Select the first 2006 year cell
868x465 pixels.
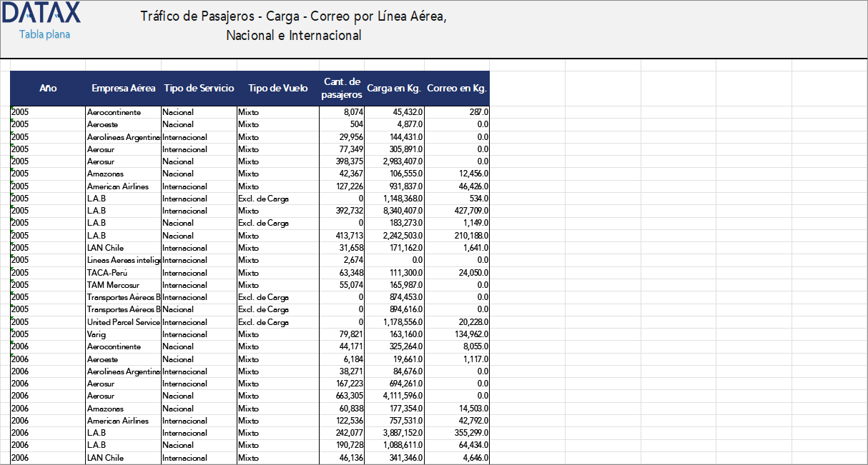click(x=18, y=346)
